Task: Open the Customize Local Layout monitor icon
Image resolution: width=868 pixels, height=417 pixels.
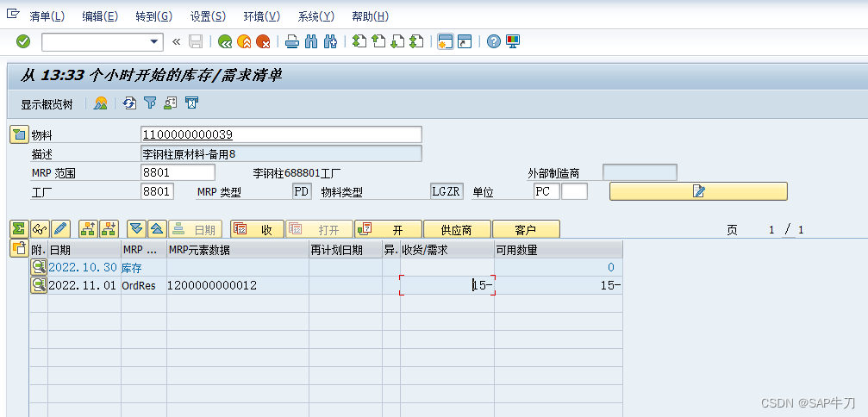Action: click(513, 41)
